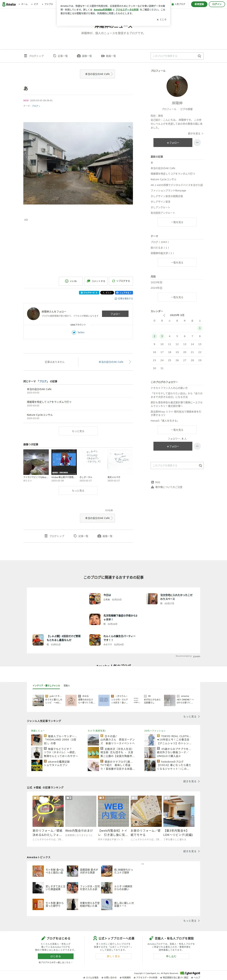This screenshot has width=227, height=980.
Task: Open the WEB内覧会 ranking thumbnail
Action: click(113, 811)
